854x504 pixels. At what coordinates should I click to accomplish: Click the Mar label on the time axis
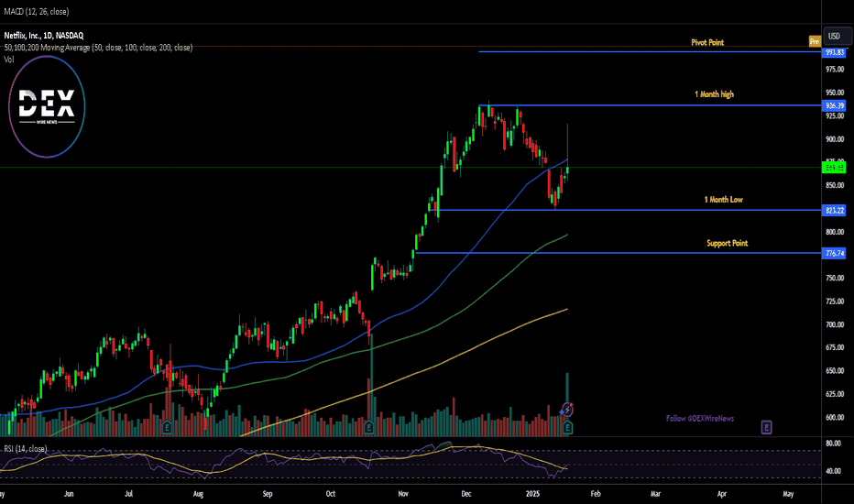coord(656,494)
